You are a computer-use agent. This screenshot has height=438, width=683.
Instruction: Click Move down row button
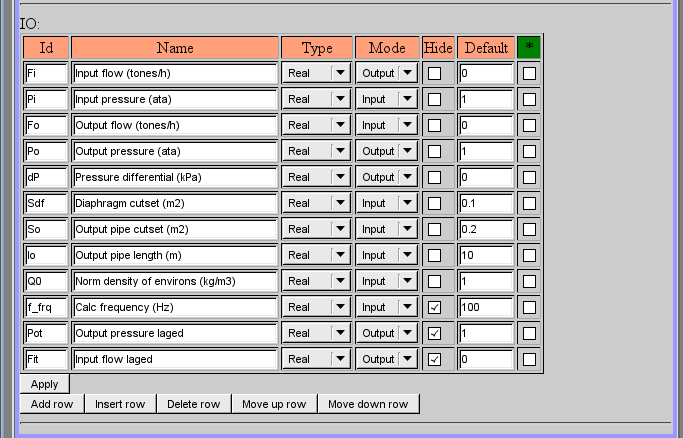[368, 404]
